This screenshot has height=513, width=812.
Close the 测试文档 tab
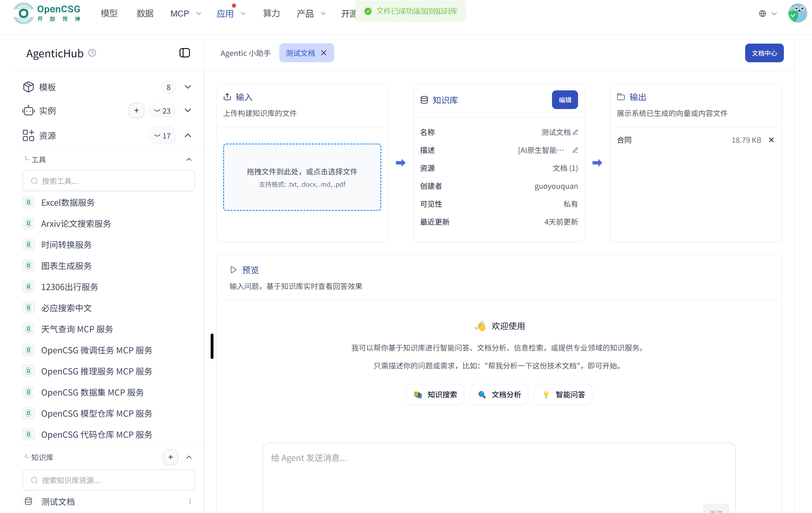(x=324, y=53)
